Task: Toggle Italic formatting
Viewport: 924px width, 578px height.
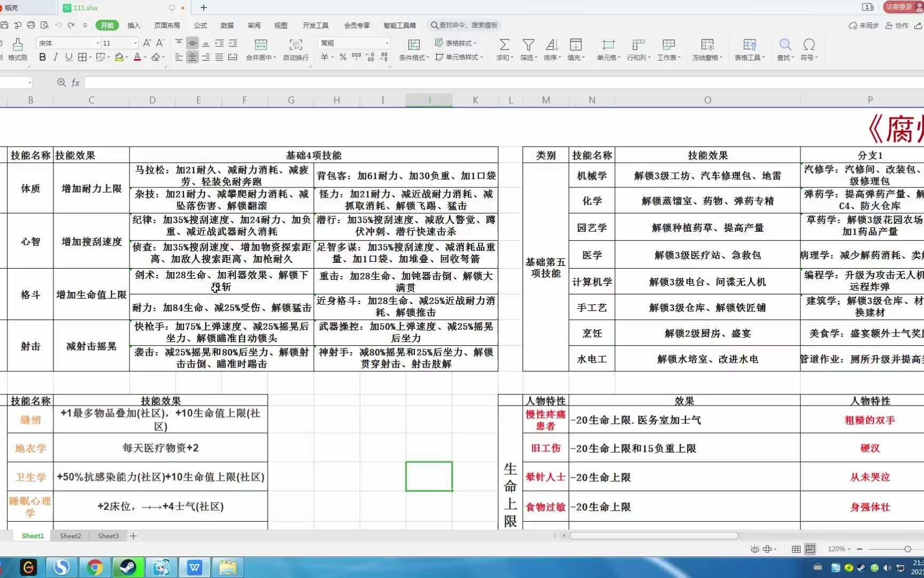Action: pyautogui.click(x=56, y=57)
